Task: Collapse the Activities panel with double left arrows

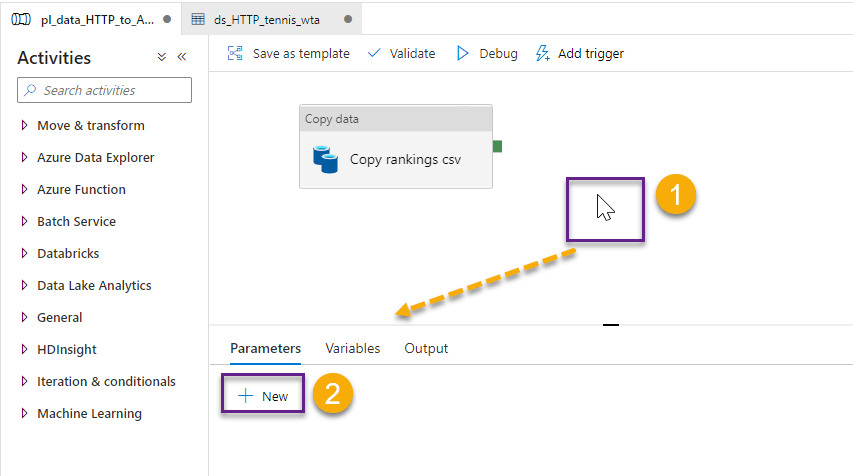Action: [182, 57]
